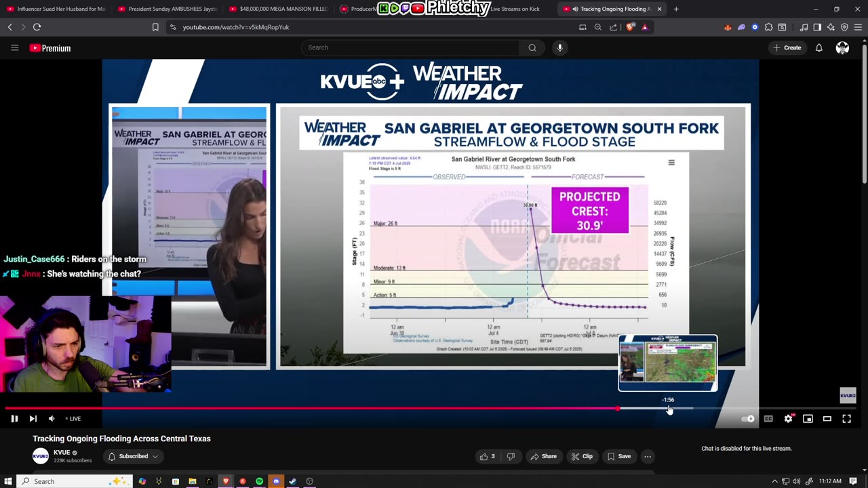Click the address bar URL
The width and height of the screenshot is (868, 488).
(x=236, y=27)
